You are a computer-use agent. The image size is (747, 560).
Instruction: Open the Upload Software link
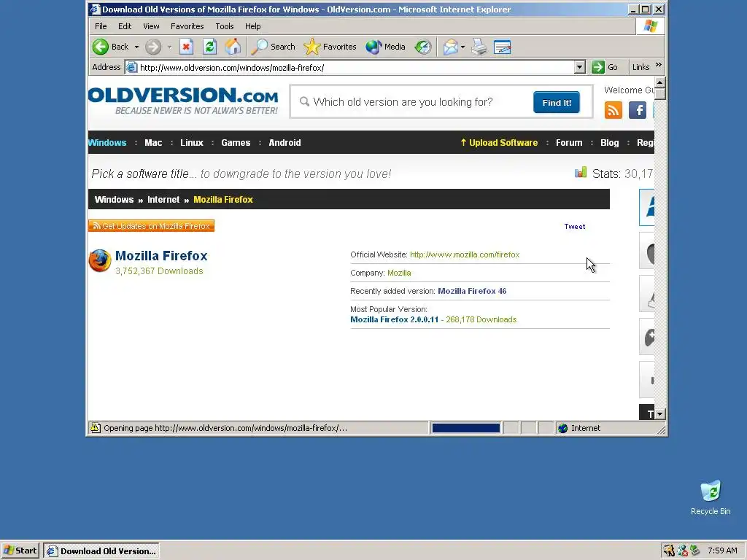(x=499, y=142)
